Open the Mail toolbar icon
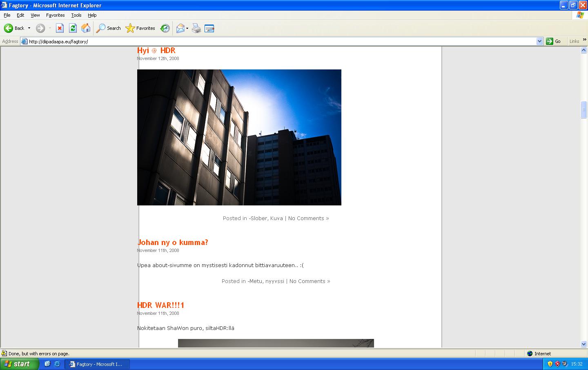Image resolution: width=588 pixels, height=370 pixels. [x=180, y=28]
